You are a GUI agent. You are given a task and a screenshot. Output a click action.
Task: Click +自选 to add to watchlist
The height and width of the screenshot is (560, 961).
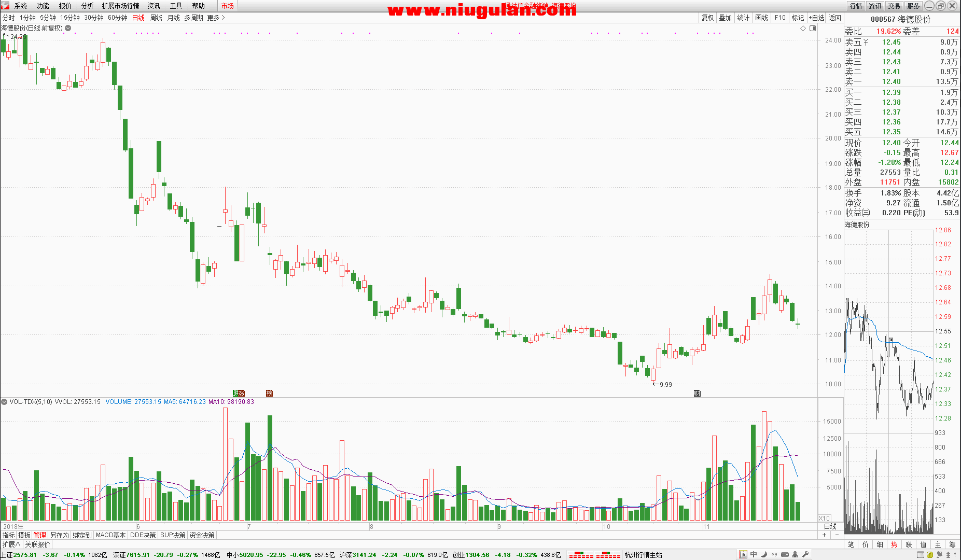click(817, 18)
